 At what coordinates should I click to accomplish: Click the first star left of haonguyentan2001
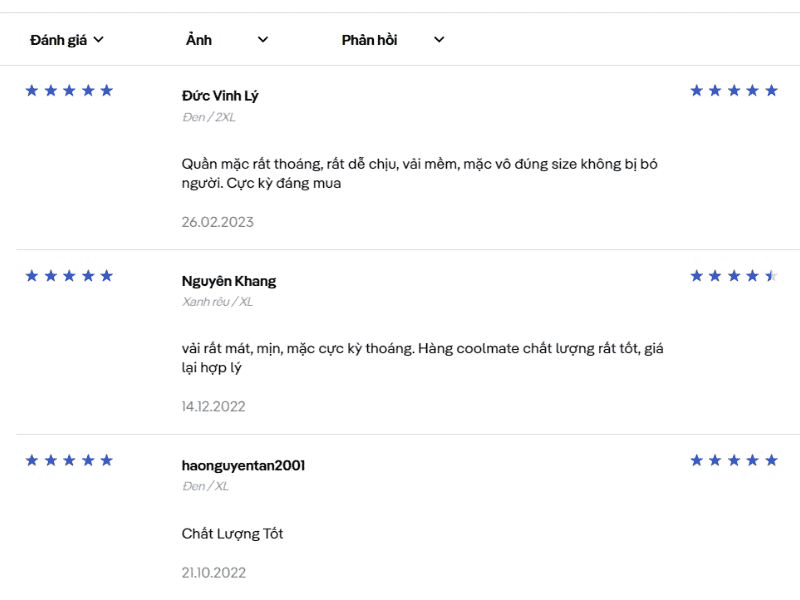32,461
